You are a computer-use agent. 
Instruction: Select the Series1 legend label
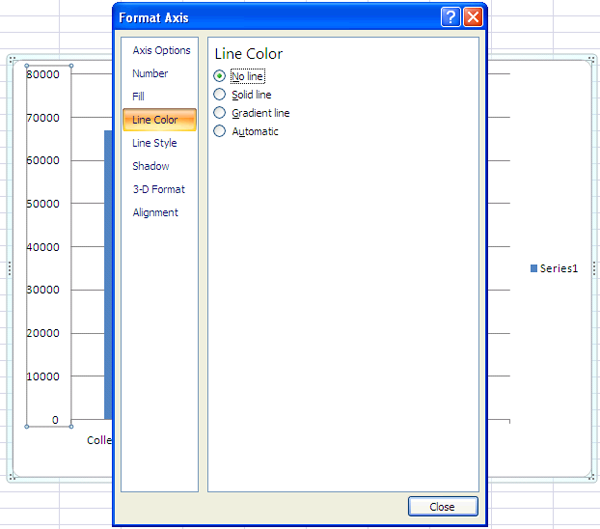pos(559,268)
